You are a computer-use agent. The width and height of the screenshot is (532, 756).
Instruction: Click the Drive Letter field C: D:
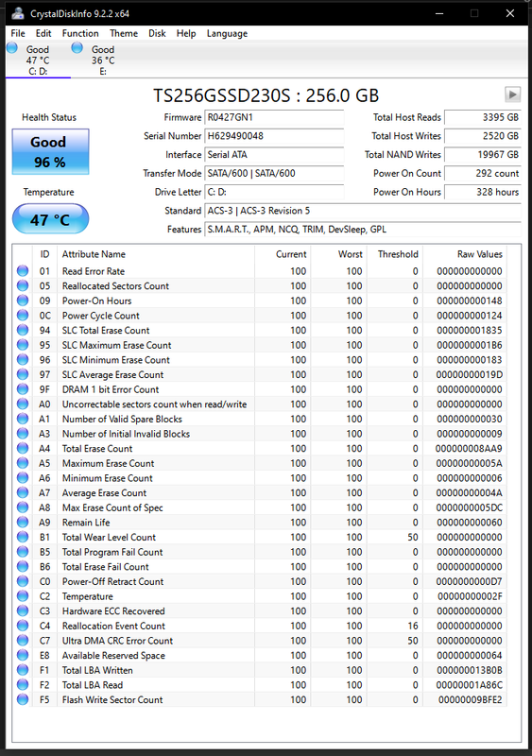tap(274, 192)
